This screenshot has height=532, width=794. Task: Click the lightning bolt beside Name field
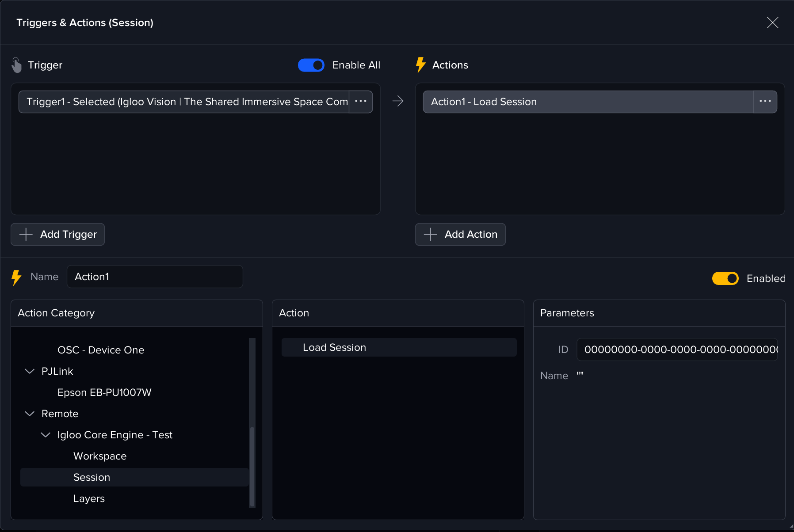[x=16, y=277]
